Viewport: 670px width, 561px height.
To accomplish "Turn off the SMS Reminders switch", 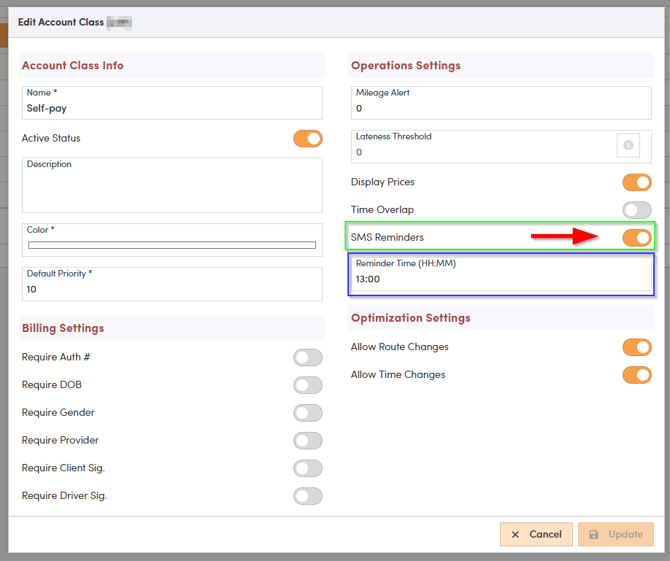I will [x=636, y=238].
